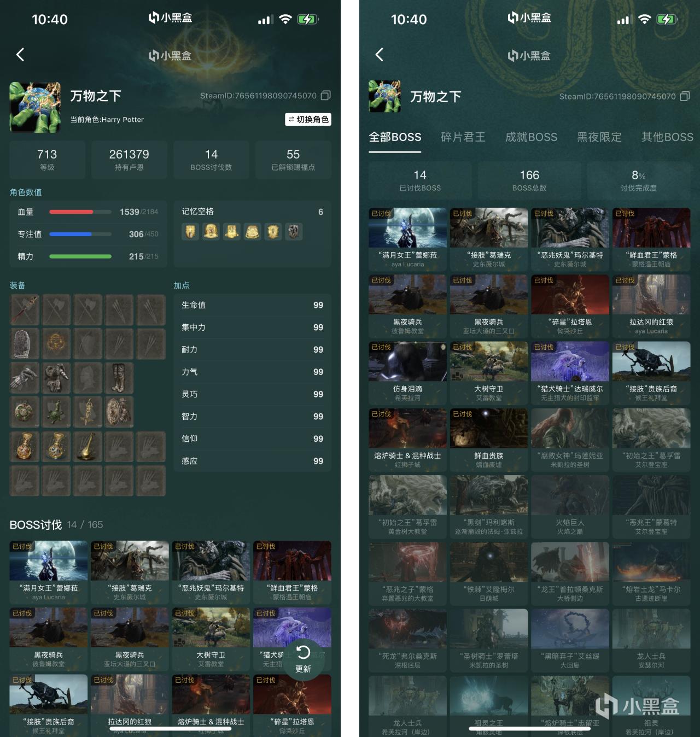The image size is (700, 737).
Task: Select the fourth memory slot spell icon
Action: pos(252,232)
